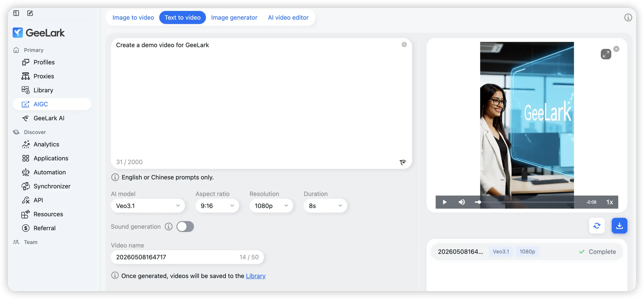The width and height of the screenshot is (644, 299).
Task: Click the GeeLark logo
Action: click(39, 32)
